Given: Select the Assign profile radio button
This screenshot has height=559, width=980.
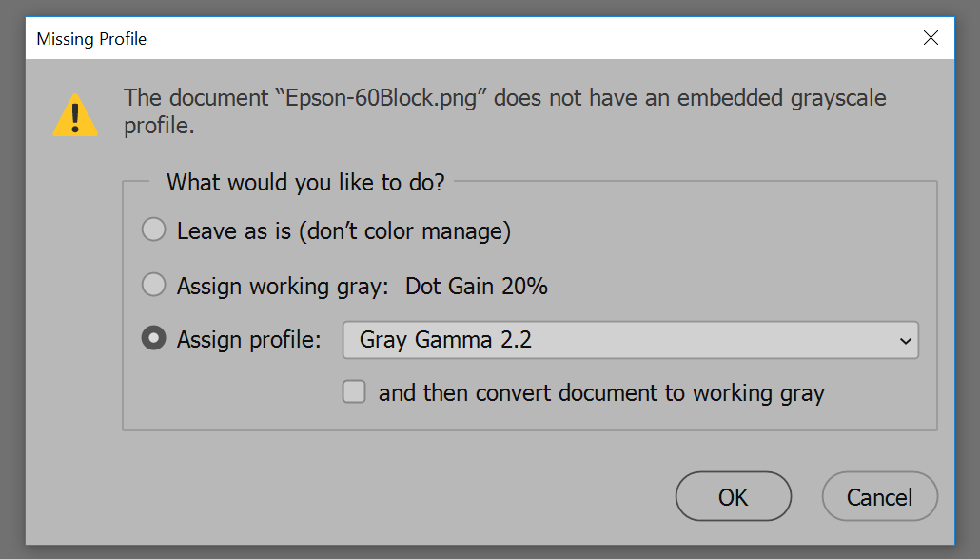Looking at the screenshot, I should click(154, 338).
